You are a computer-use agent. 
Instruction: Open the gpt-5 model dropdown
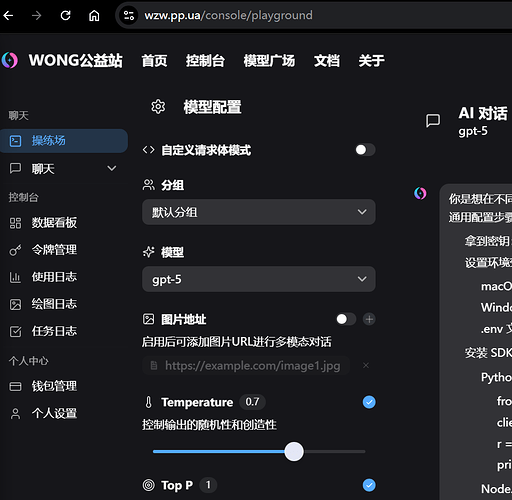[259, 279]
